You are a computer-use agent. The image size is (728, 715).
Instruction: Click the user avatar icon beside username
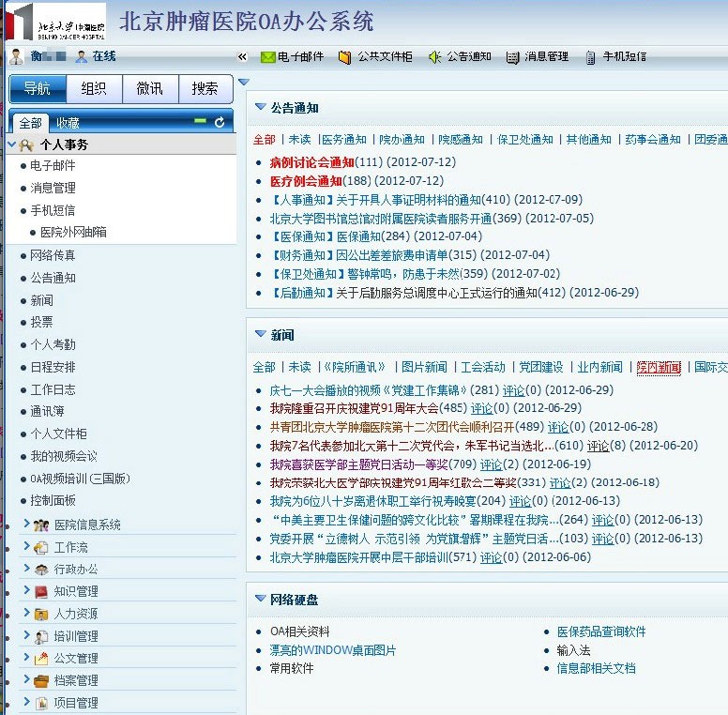click(16, 56)
